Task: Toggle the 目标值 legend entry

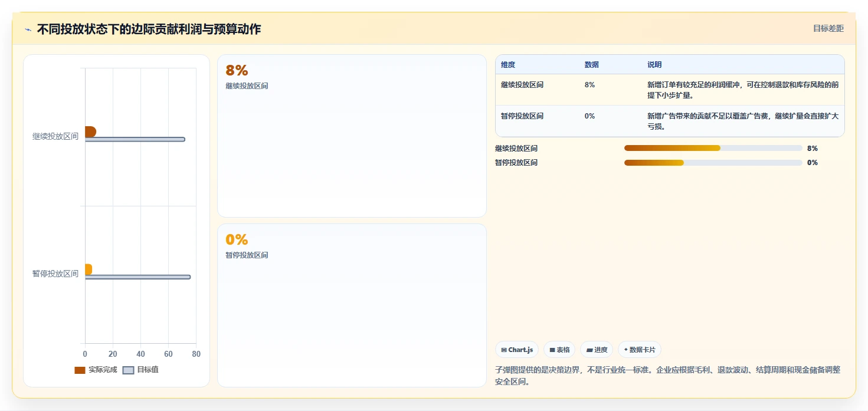Action: (140, 370)
